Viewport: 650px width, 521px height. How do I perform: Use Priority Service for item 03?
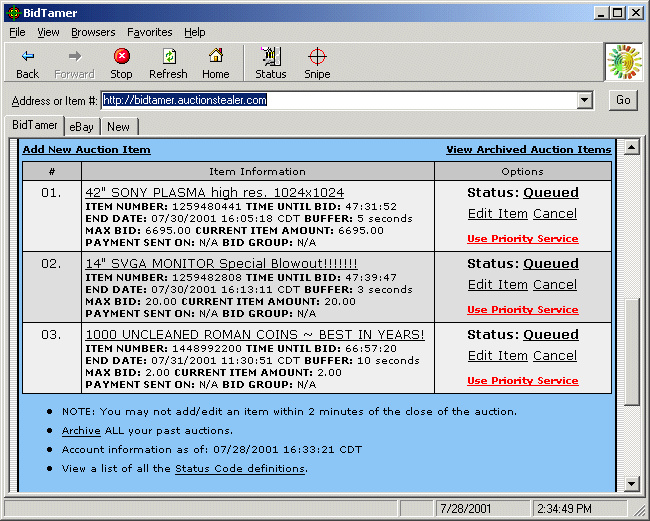[523, 380]
